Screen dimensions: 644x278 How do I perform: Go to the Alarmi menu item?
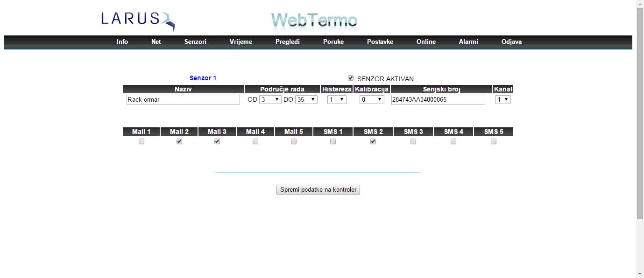(x=468, y=42)
